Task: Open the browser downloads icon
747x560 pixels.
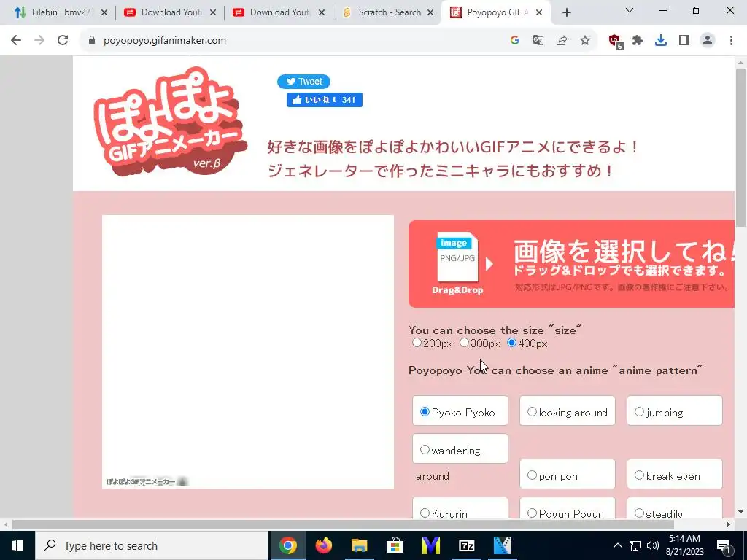Action: [x=661, y=41]
